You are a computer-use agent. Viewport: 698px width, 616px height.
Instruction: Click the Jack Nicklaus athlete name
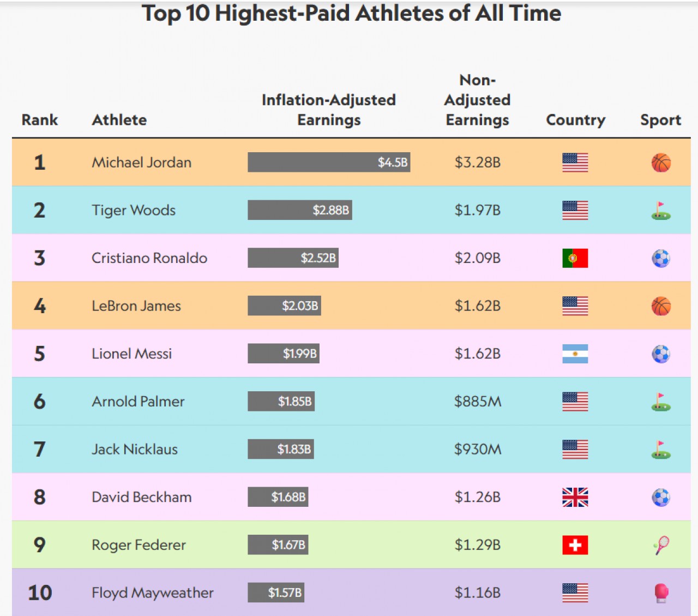click(135, 450)
